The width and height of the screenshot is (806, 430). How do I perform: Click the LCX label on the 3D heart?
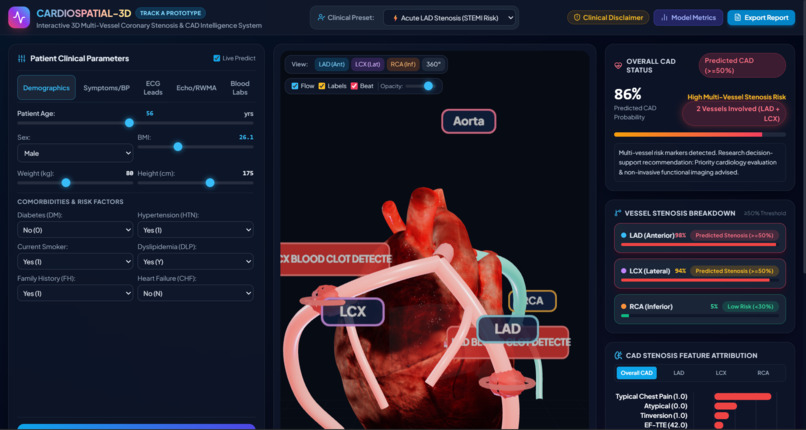(x=353, y=312)
